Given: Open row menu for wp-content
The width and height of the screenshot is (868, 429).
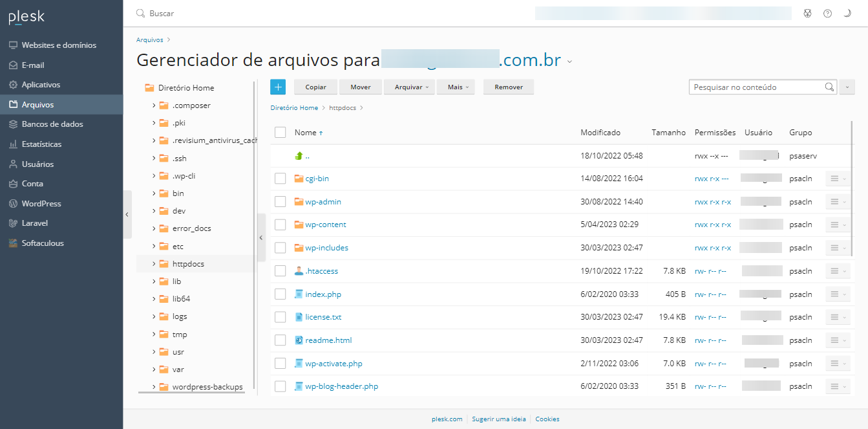Looking at the screenshot, I should pyautogui.click(x=838, y=225).
